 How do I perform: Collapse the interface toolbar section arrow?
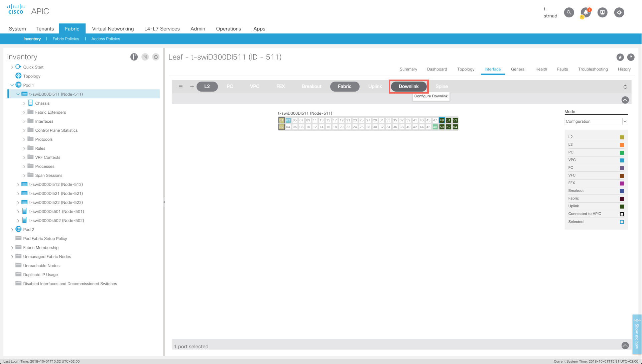pyautogui.click(x=625, y=100)
